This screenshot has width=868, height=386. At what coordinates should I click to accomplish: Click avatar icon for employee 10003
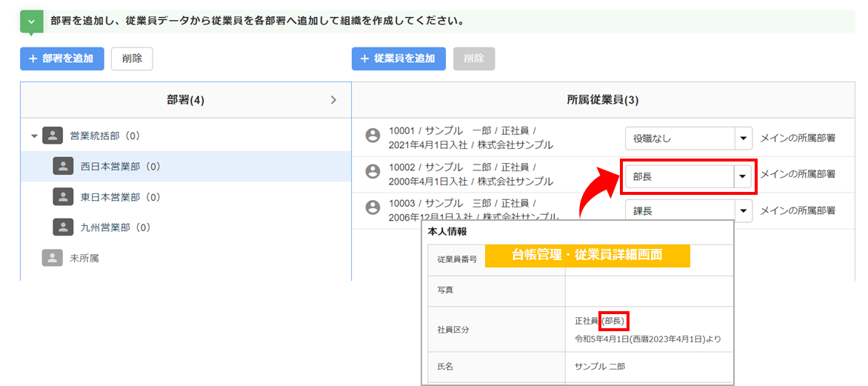click(373, 207)
